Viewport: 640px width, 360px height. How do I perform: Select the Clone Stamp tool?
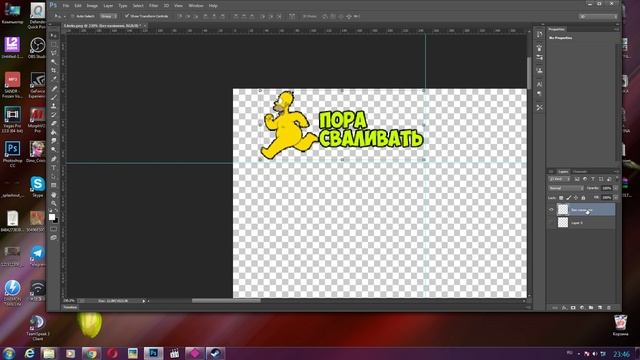click(x=53, y=106)
